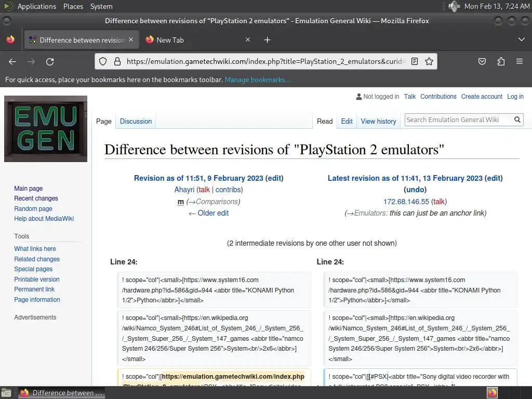Close the New Tab tab
This screenshot has height=399, width=532.
click(248, 39)
